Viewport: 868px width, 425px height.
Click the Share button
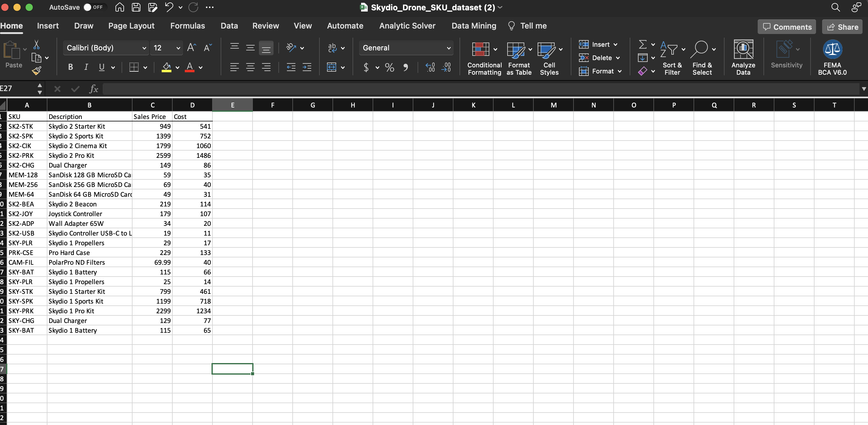pos(842,27)
